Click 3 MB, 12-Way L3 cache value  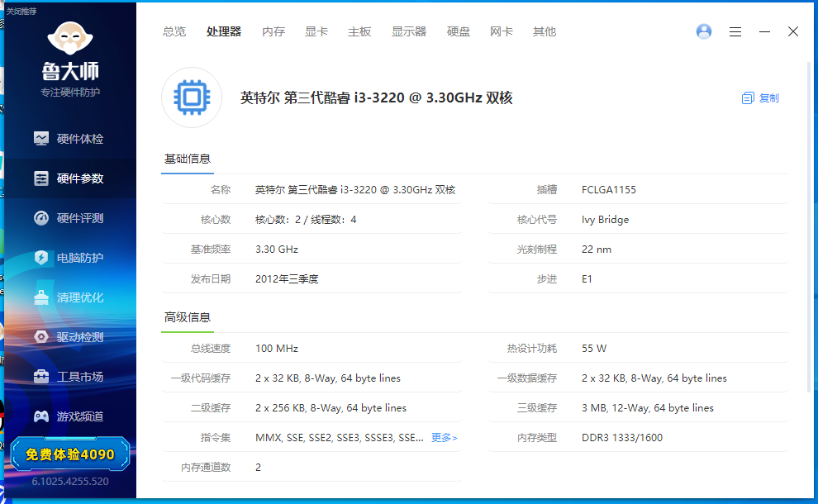coord(648,408)
